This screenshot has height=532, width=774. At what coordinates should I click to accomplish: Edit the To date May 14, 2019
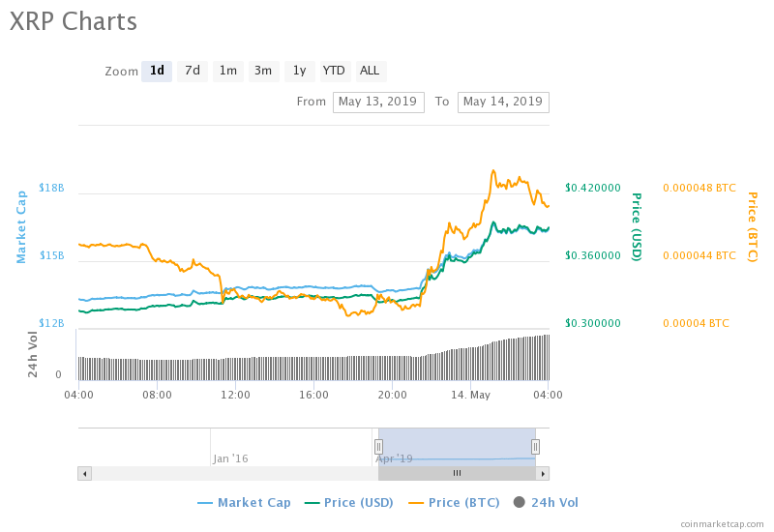point(503,102)
